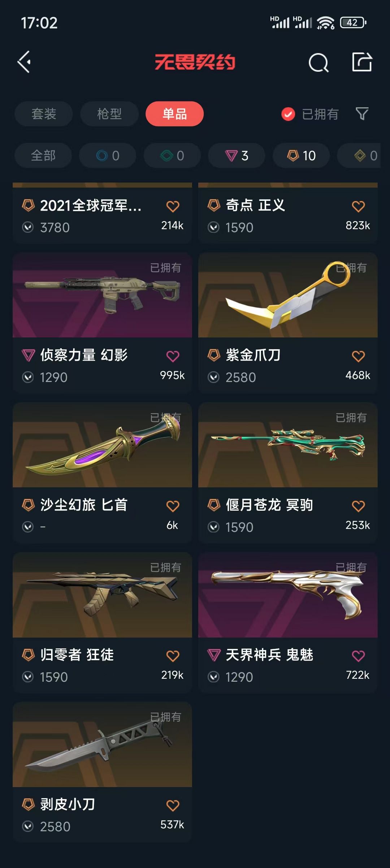Image resolution: width=390 pixels, height=868 pixels.
Task: Toggle the 已拥有 owned checkbox
Action: (288, 114)
